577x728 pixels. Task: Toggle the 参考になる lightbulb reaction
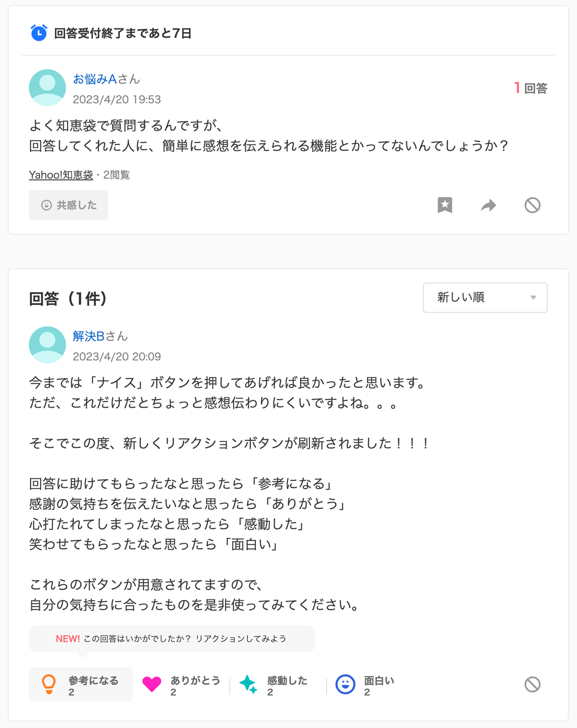click(x=80, y=684)
